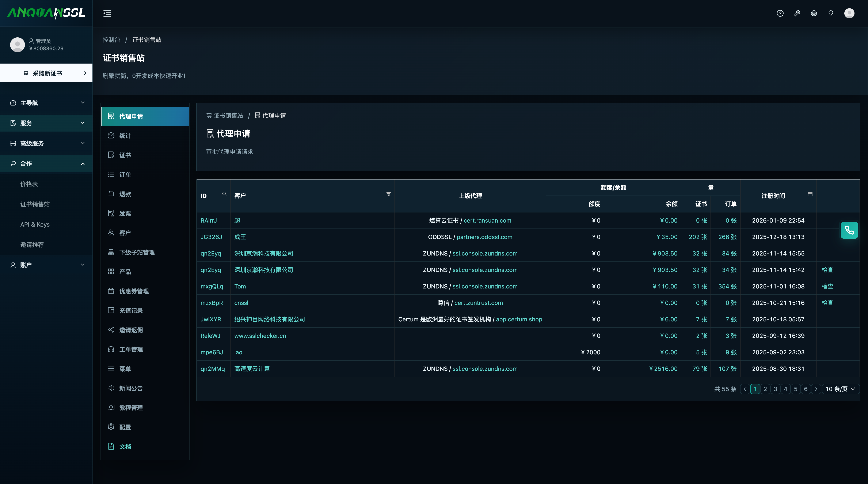This screenshot has width=868, height=484.
Task: Open the globe language icon
Action: pyautogui.click(x=814, y=14)
